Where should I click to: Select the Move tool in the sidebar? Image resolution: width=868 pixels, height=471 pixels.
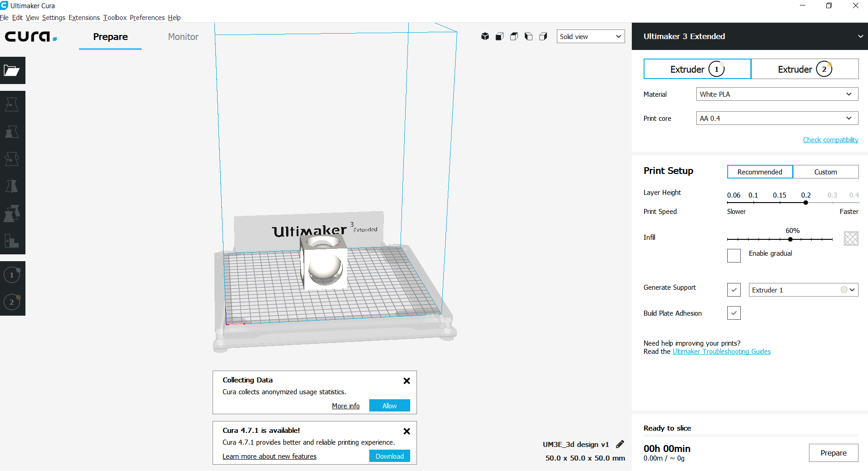click(12, 104)
